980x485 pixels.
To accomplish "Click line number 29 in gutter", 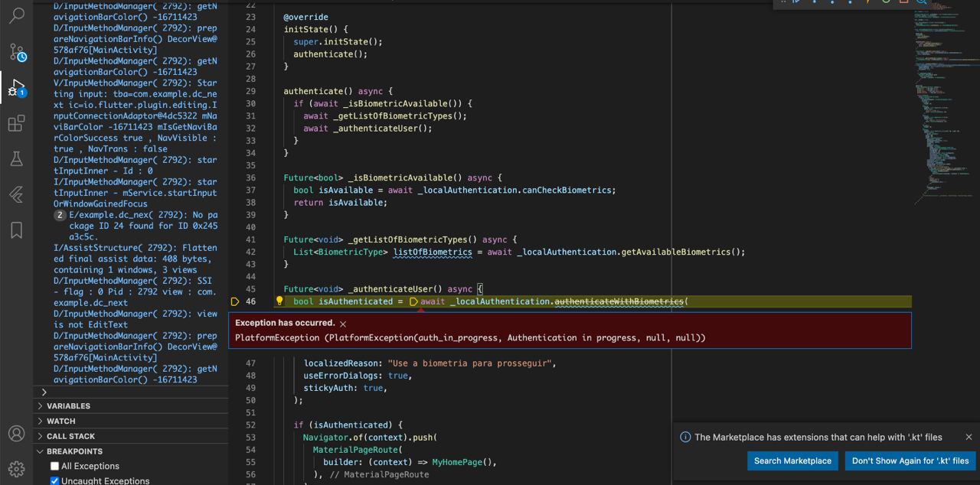I will click(x=250, y=91).
